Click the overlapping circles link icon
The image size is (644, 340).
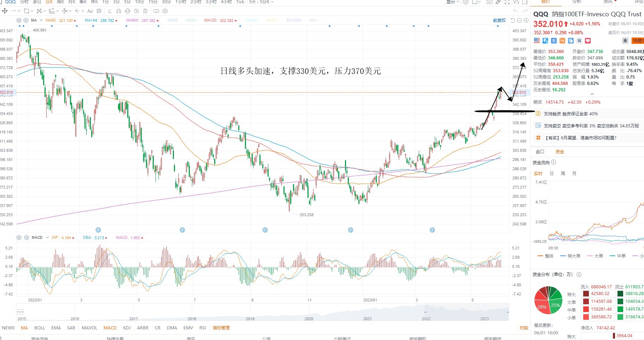[x=156, y=11]
